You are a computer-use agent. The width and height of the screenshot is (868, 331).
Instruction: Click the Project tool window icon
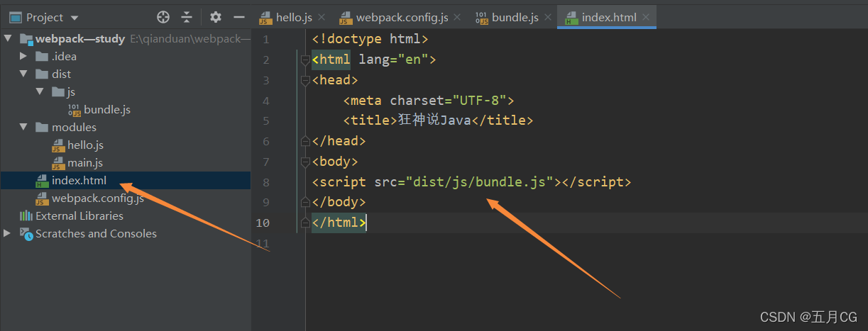(15, 17)
